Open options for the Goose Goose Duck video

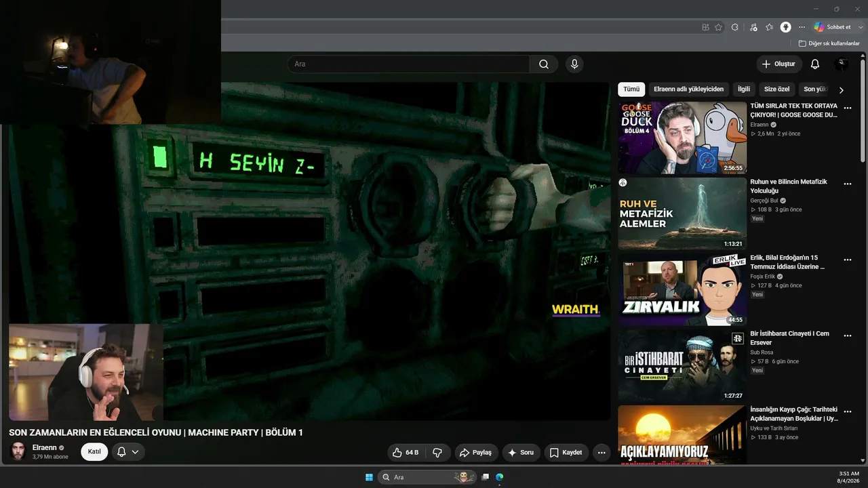pyautogui.click(x=847, y=108)
